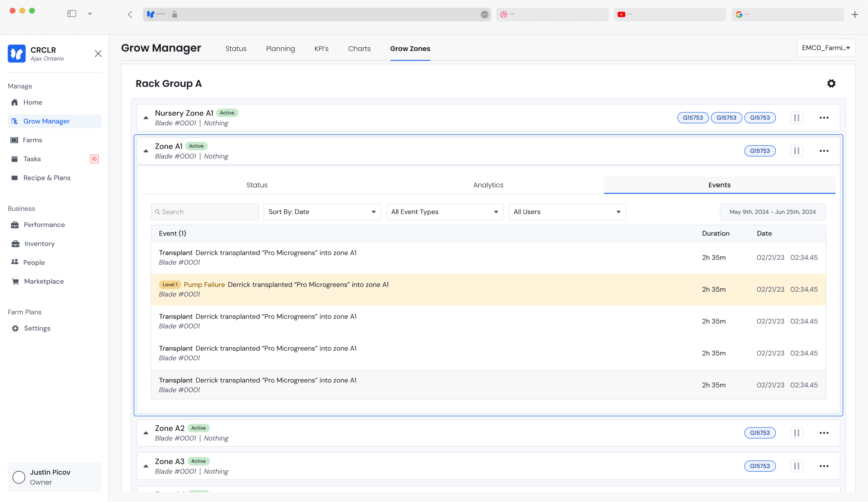This screenshot has width=868, height=502.
Task: Expand the All Event Types dropdown
Action: pyautogui.click(x=445, y=212)
